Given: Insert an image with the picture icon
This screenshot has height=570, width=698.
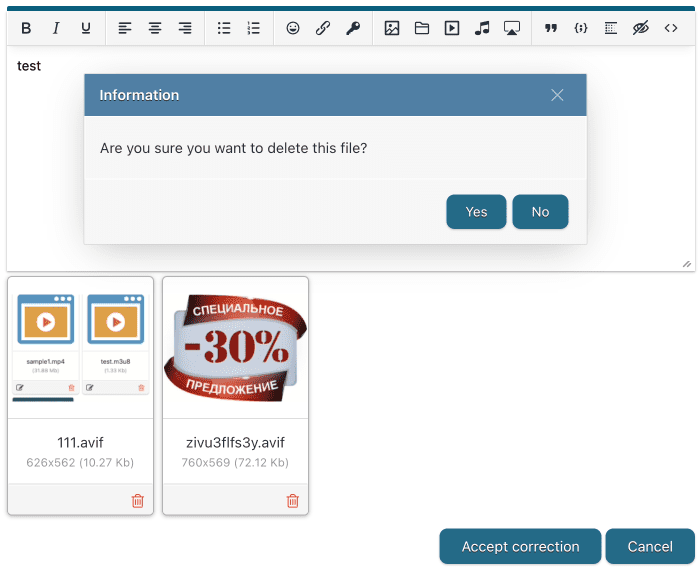Looking at the screenshot, I should (x=392, y=28).
